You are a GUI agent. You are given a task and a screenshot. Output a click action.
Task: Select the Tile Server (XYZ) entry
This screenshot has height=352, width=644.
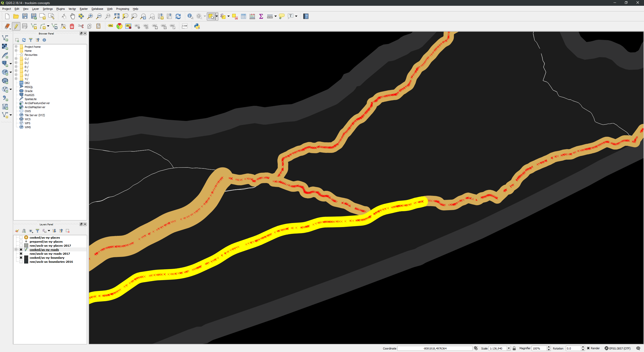pyautogui.click(x=35, y=115)
